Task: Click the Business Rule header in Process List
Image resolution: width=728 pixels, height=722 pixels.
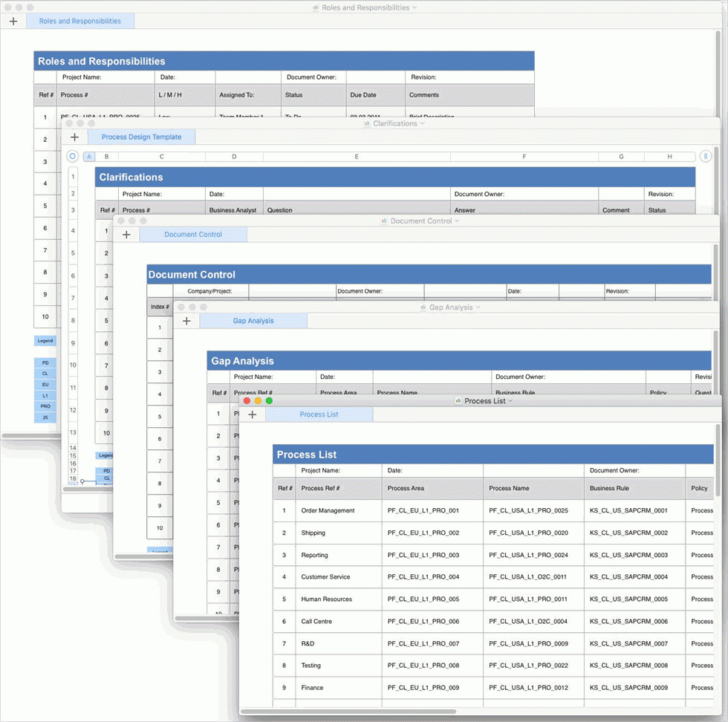Action: click(634, 488)
